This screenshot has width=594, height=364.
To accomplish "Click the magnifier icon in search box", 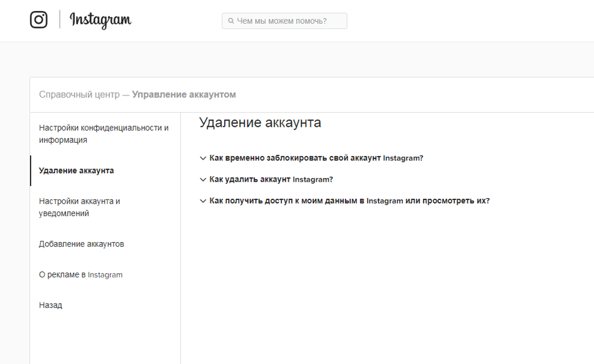I will [x=231, y=21].
